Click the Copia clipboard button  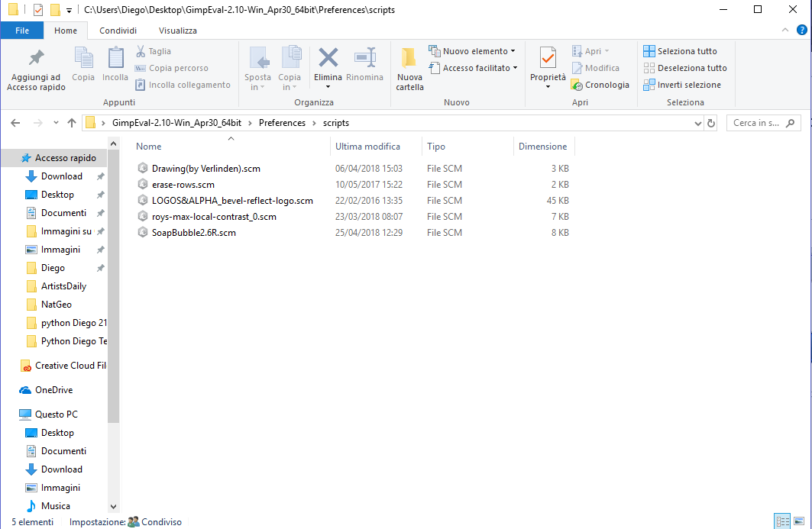pos(82,64)
